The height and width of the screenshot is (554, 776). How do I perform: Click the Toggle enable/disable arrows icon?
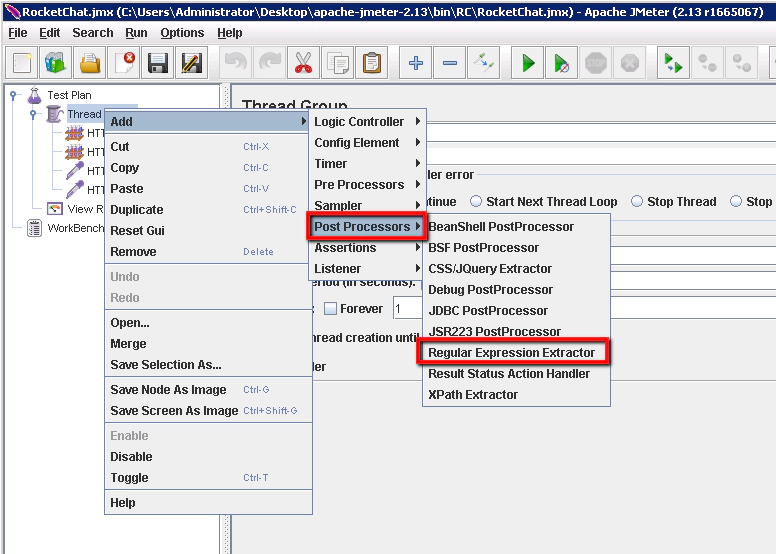(484, 63)
